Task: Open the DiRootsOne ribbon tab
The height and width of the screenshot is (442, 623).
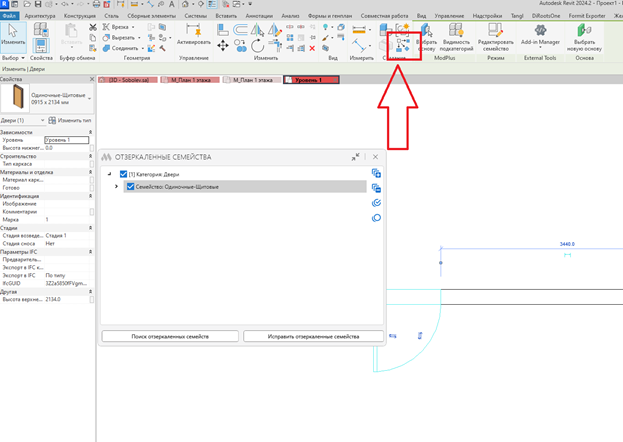Action: tap(546, 16)
